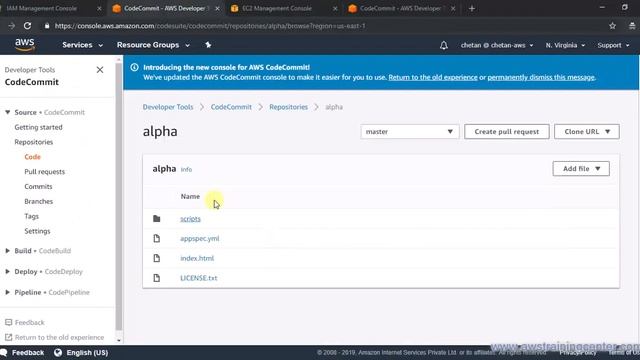This screenshot has height=360, width=640.
Task: Click the sidebar scrollbar down arrow
Action: point(119,340)
